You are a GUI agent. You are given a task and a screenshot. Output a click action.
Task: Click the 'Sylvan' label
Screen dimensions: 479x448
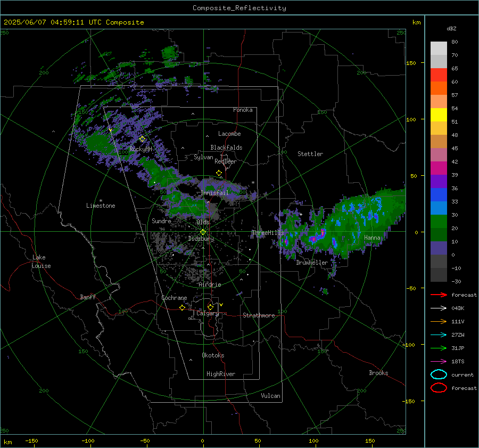click(203, 157)
